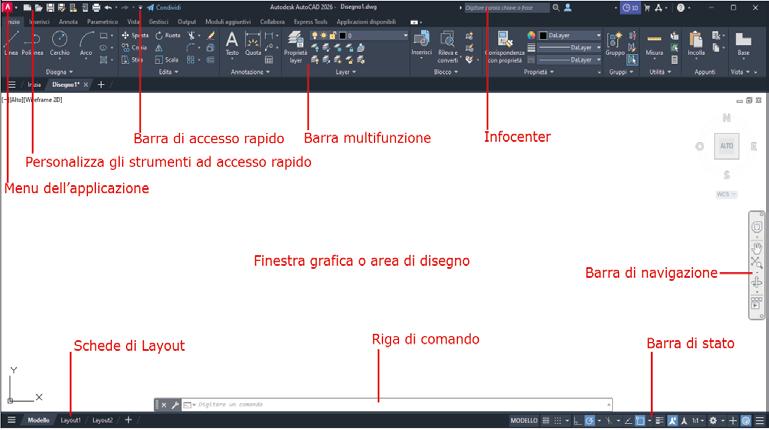Image resolution: width=769 pixels, height=430 pixels.
Task: Toggle polar tracking in status bar
Action: tap(590, 421)
